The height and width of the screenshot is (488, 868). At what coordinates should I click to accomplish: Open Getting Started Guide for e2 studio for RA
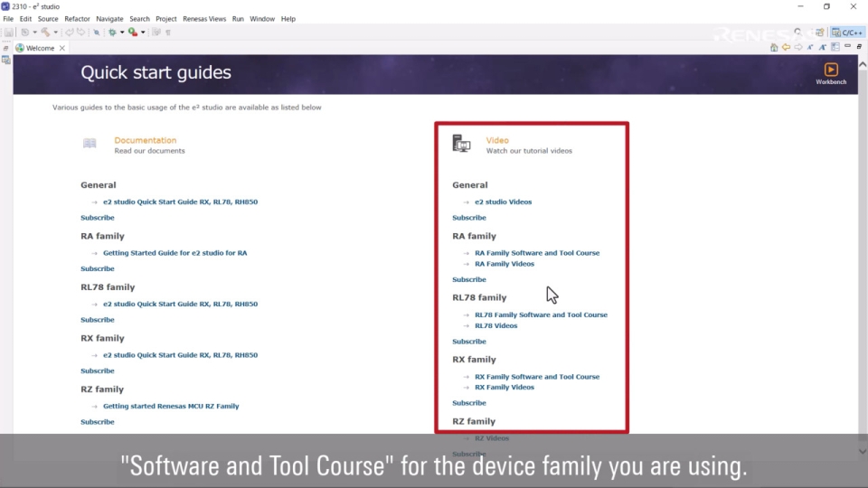(x=175, y=253)
